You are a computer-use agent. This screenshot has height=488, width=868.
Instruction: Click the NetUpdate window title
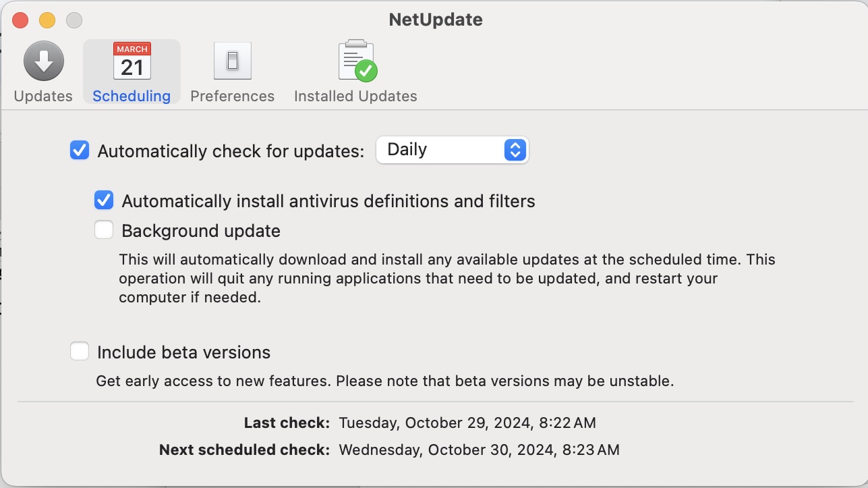[x=436, y=20]
